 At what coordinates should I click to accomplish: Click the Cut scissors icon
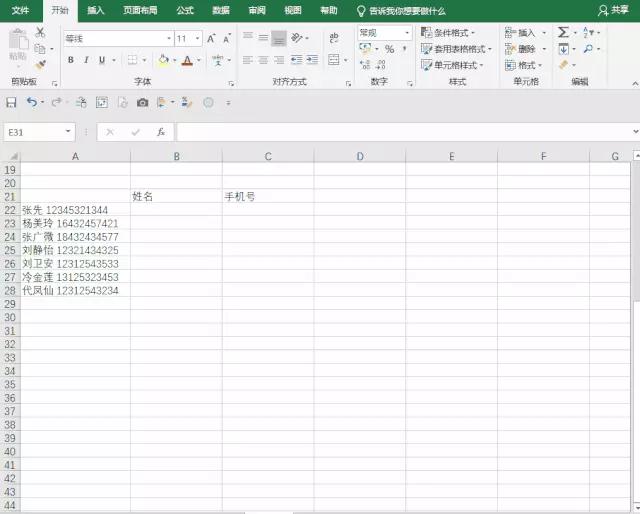point(40,32)
